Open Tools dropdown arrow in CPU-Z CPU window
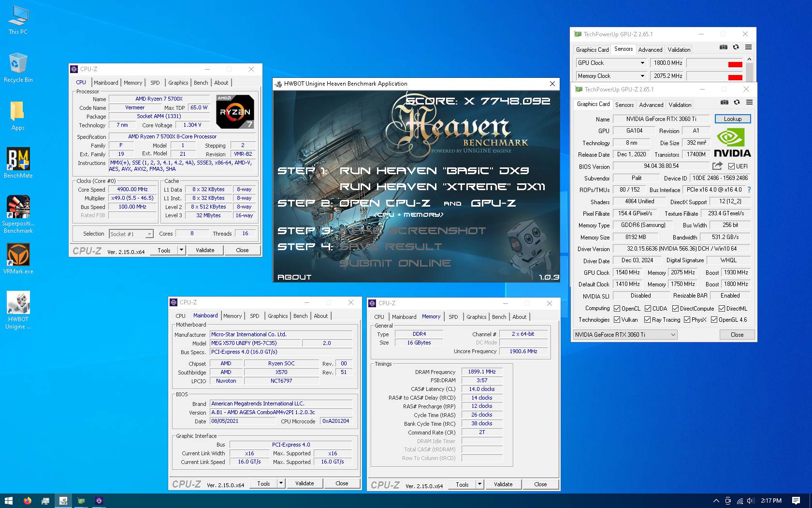 tap(181, 250)
